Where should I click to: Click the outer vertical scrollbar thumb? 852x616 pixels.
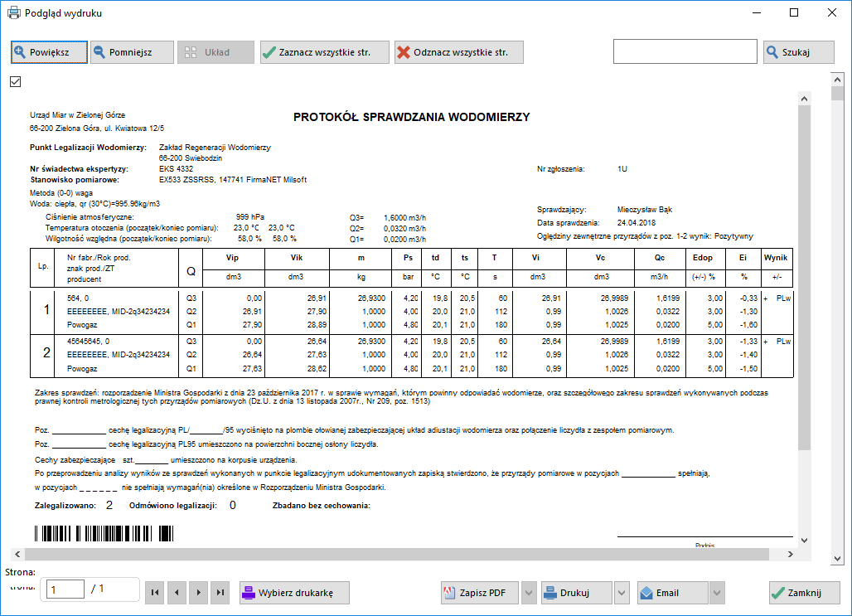coord(837,94)
